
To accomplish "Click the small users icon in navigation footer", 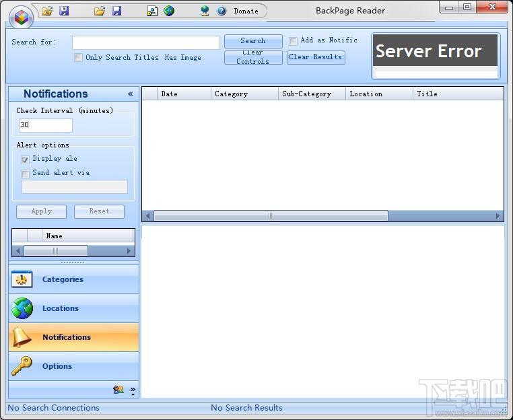I will pos(118,389).
